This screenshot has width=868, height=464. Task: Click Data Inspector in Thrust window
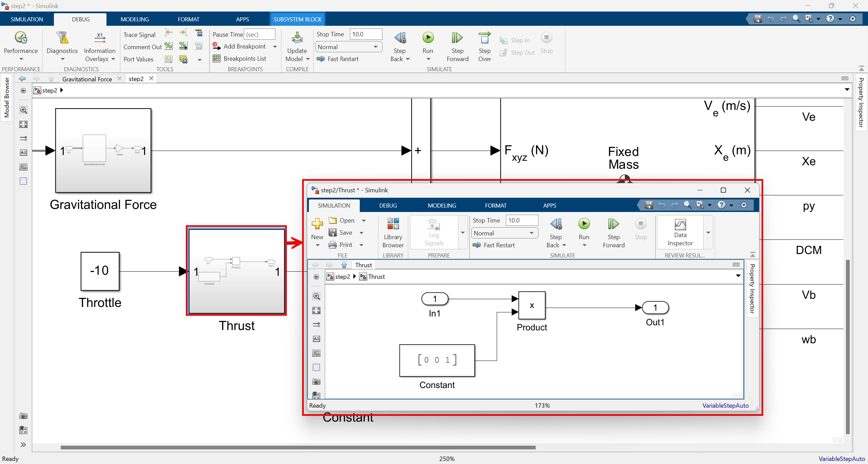click(x=680, y=232)
